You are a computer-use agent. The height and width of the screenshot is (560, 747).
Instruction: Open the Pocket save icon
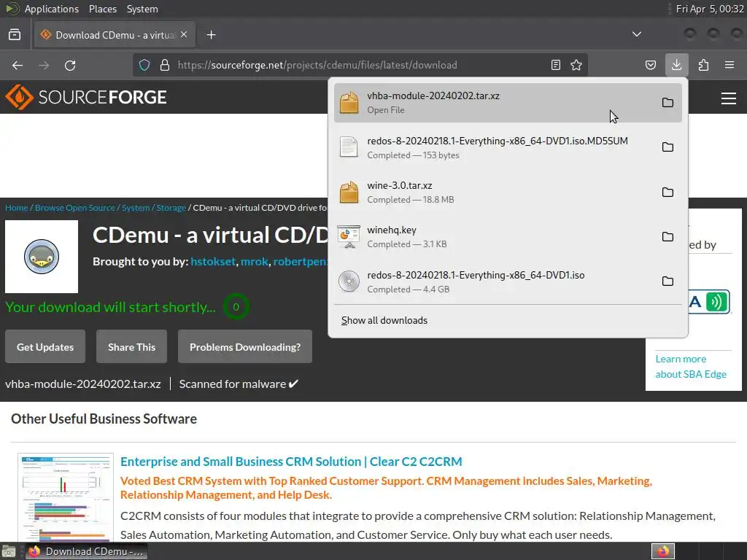pos(650,65)
